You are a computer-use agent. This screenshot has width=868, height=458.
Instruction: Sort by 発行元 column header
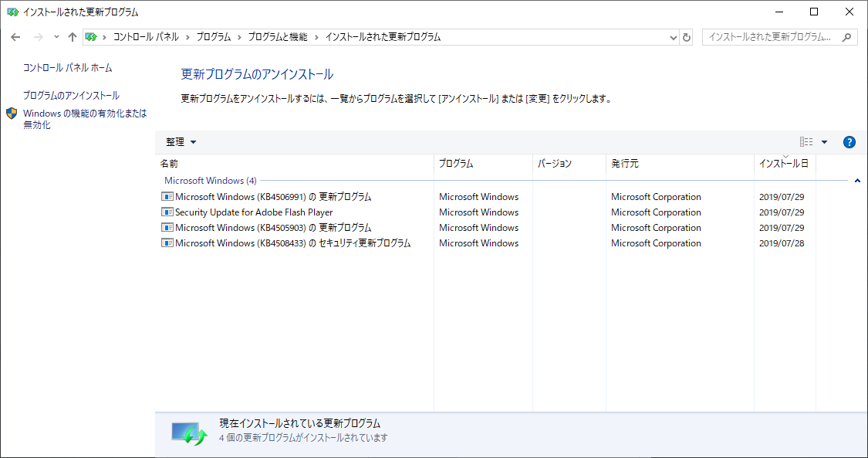pos(681,164)
